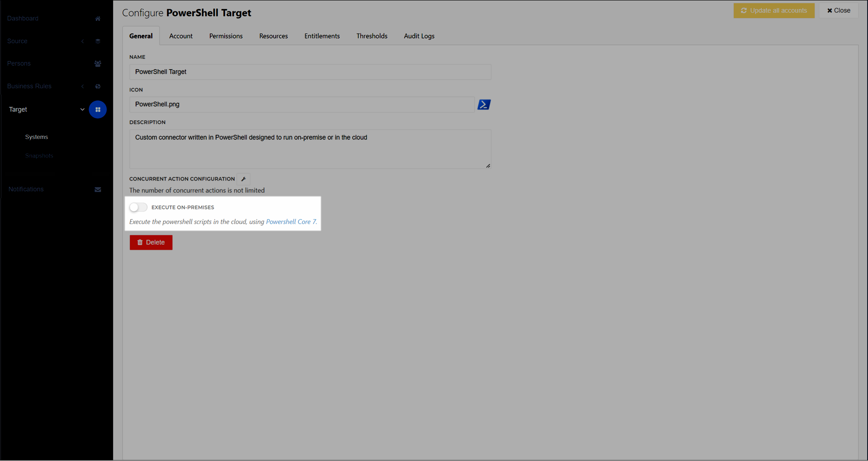Click the Business Rules menu label
Screen dimensions: 868x461
[29, 86]
